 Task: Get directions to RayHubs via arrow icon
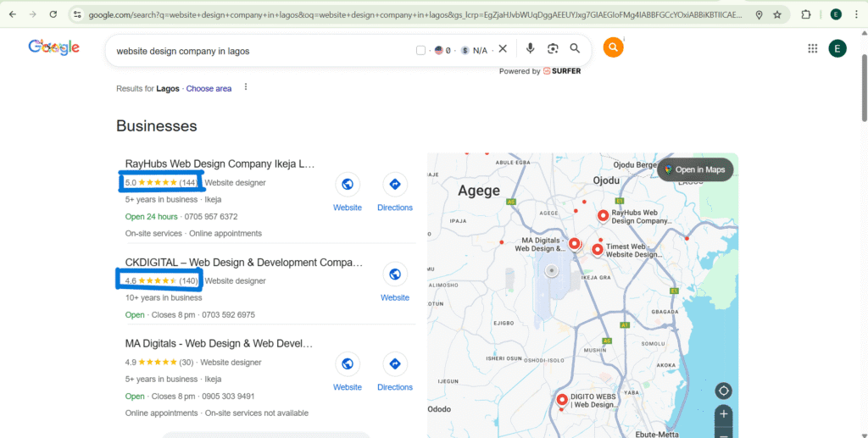click(395, 184)
